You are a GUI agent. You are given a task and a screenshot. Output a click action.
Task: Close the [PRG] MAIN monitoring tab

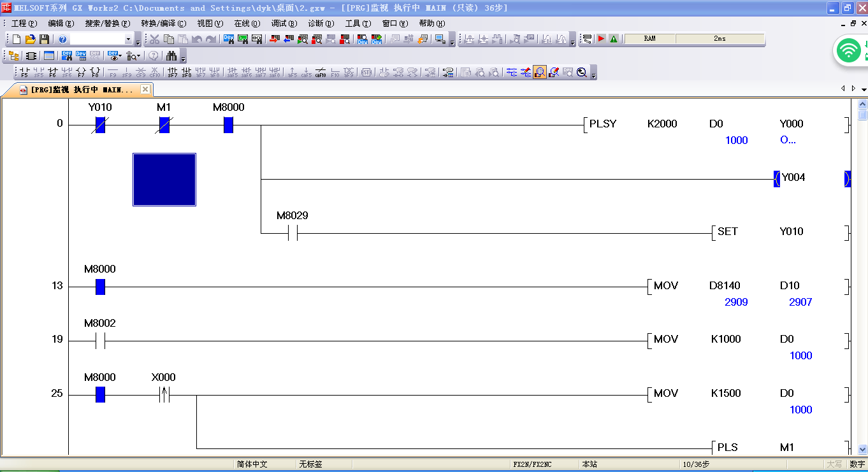pos(145,90)
